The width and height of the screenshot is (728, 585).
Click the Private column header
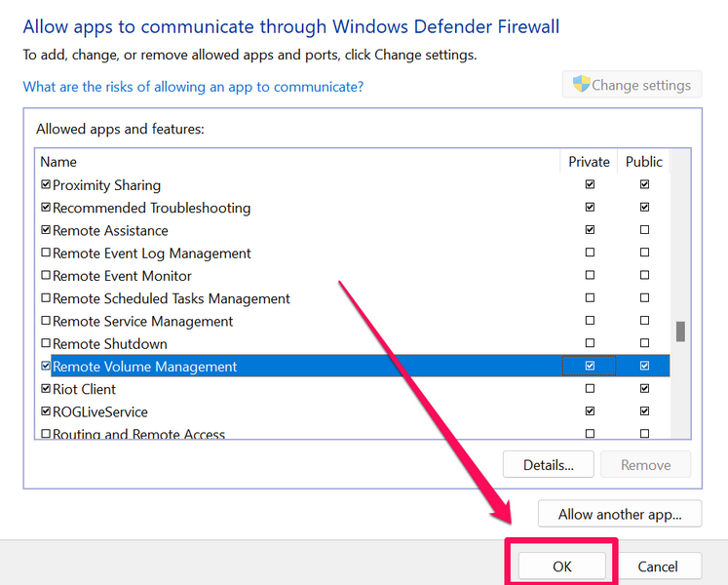tap(589, 162)
